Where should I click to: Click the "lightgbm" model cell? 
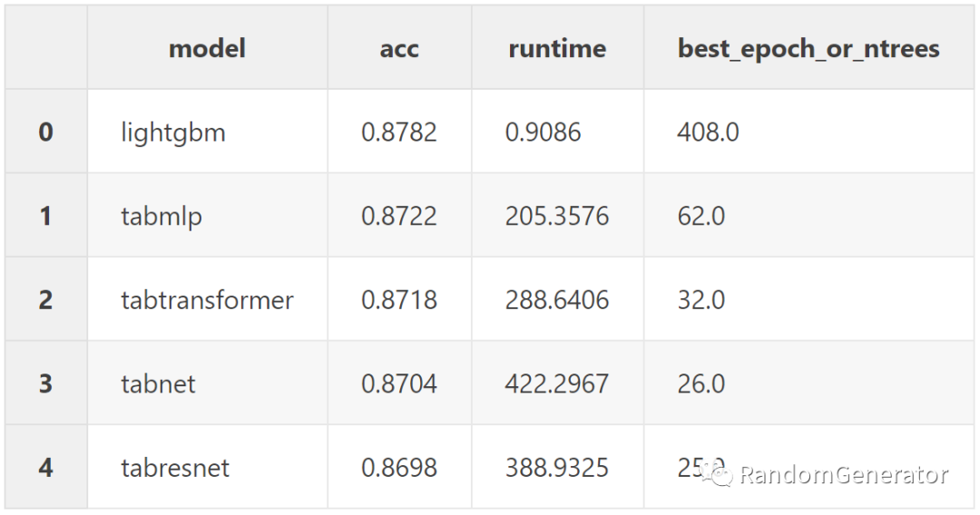click(x=173, y=132)
